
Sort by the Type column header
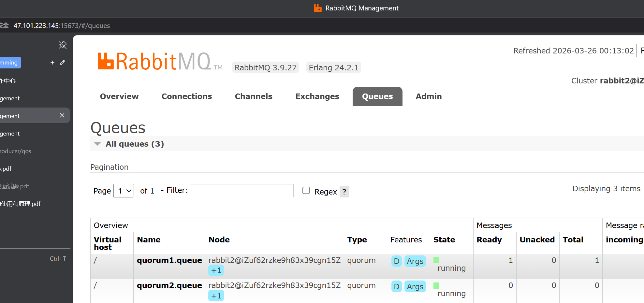(x=357, y=240)
